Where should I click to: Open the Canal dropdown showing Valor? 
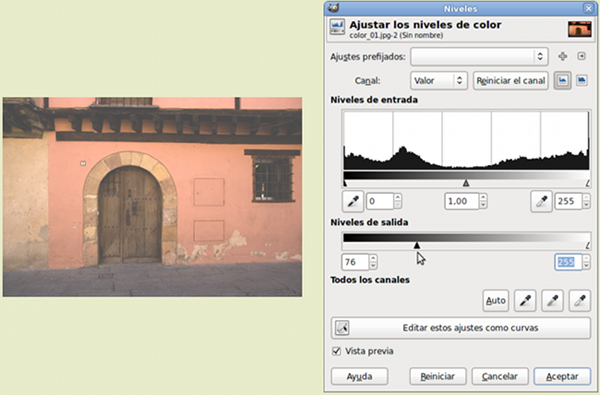pos(439,81)
